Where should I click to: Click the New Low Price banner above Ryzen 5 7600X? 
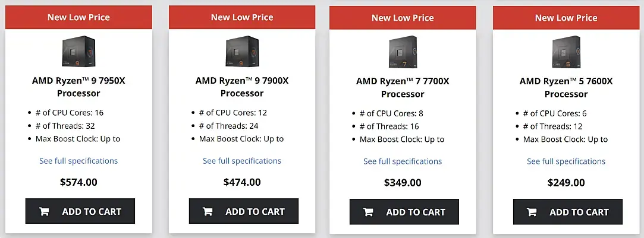pyautogui.click(x=566, y=18)
